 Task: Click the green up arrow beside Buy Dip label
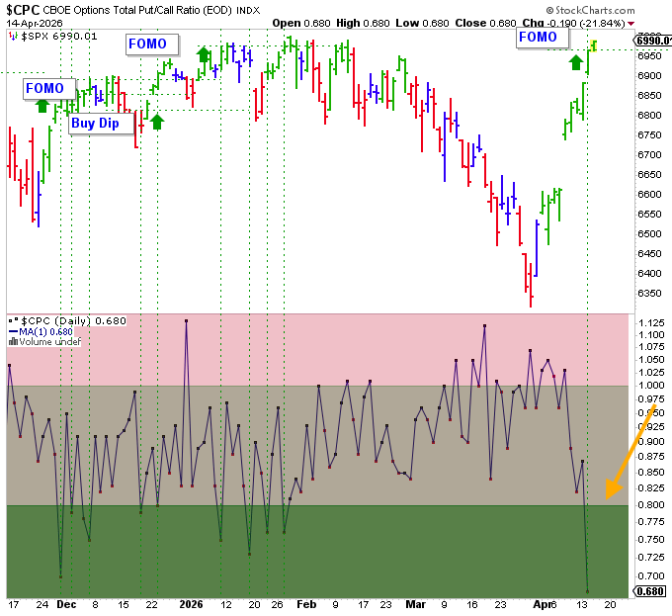[x=157, y=122]
